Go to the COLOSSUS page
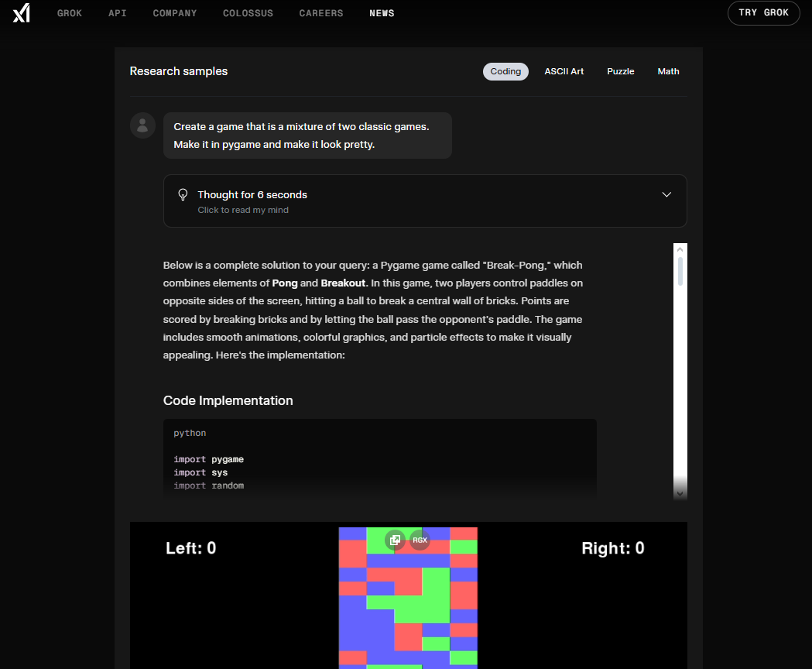 coord(248,13)
